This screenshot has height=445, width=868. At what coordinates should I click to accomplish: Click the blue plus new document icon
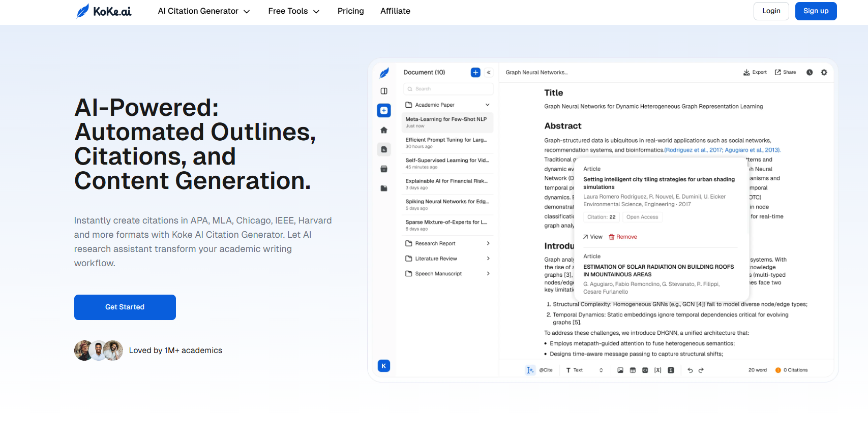[x=475, y=73]
